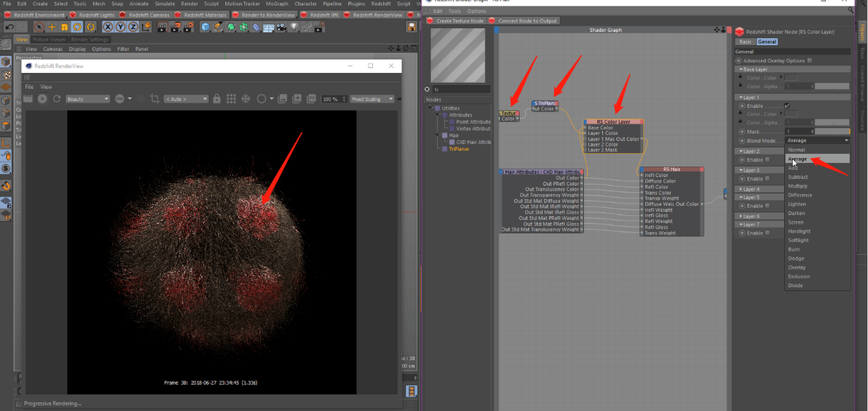This screenshot has height=411, width=868.
Task: Click the Undo arrow icon in toolbar
Action: (x=11, y=27)
